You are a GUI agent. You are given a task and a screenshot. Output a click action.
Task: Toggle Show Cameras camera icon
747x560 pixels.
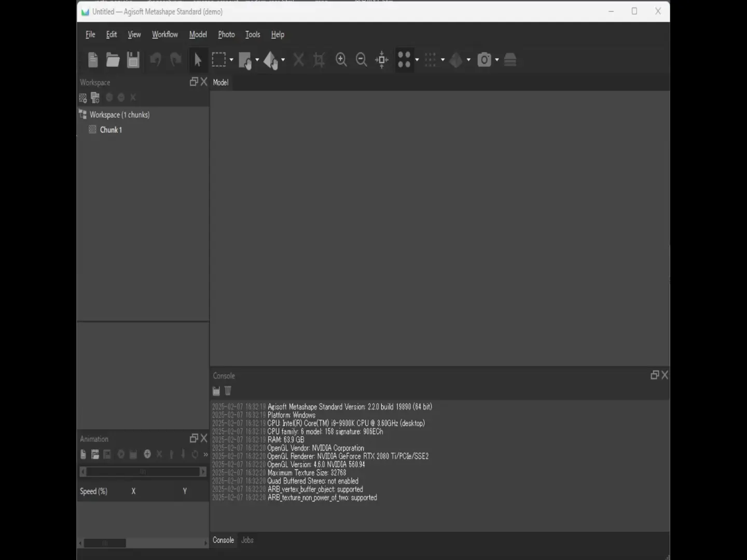click(485, 60)
